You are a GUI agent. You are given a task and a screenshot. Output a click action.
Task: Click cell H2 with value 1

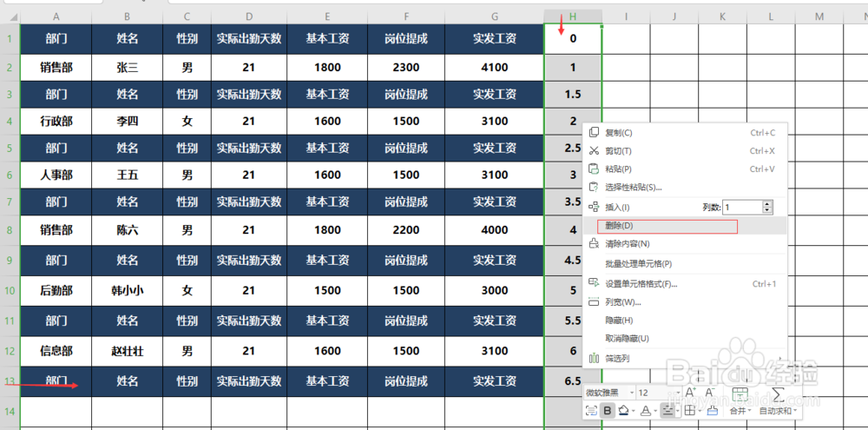pyautogui.click(x=573, y=68)
